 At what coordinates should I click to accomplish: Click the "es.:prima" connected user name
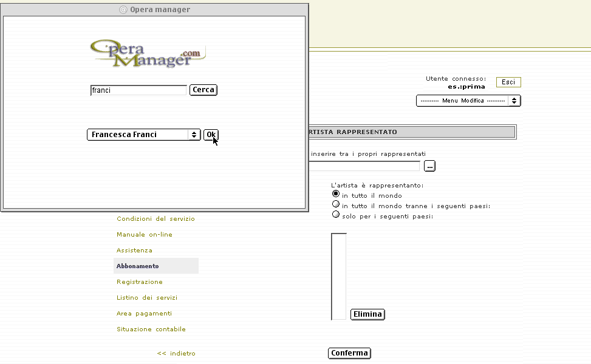coord(466,87)
